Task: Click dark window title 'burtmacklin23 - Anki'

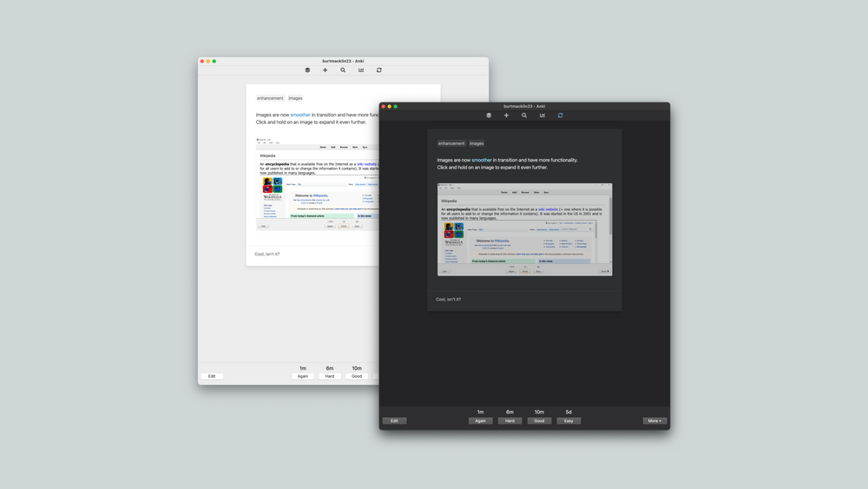Action: click(524, 106)
